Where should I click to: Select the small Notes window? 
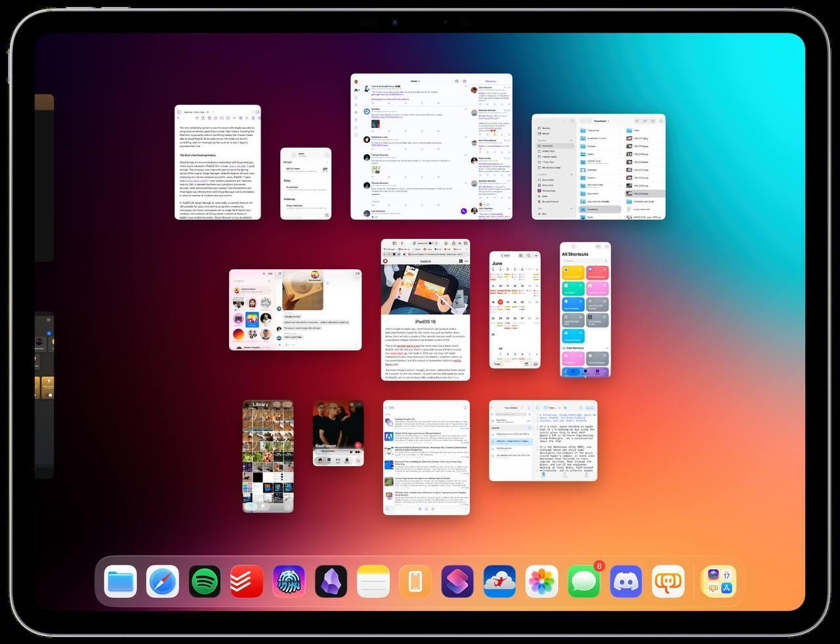coord(305,184)
